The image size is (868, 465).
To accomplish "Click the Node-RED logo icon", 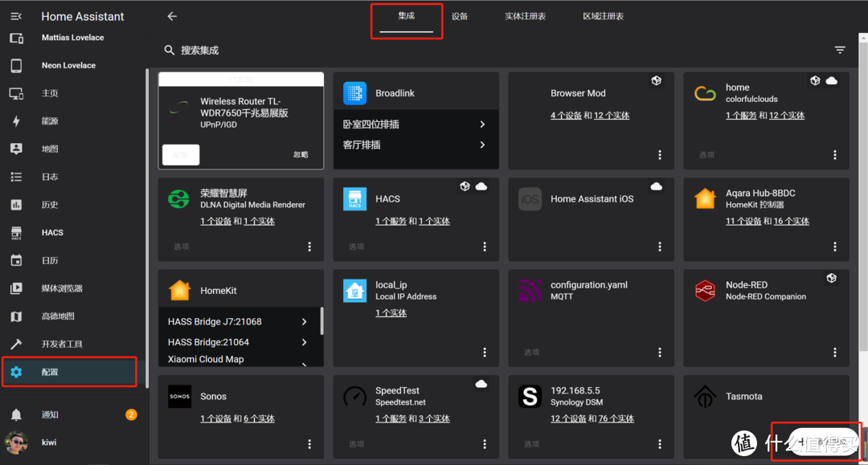I will point(706,290).
